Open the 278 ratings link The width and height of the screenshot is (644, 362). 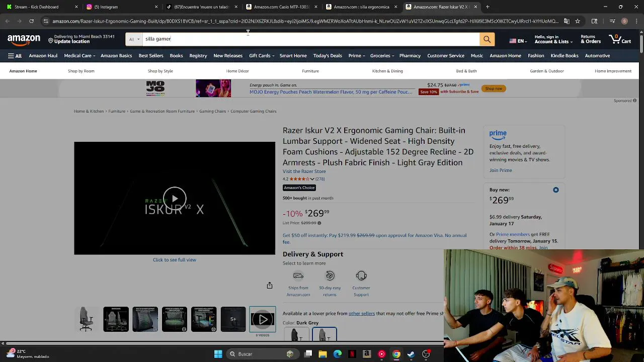tap(320, 179)
